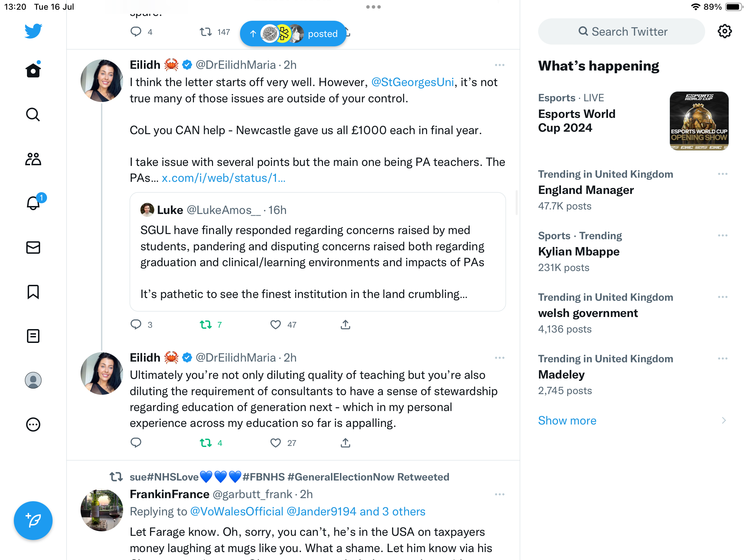
Task: Open the Twitter bird home logo
Action: (x=33, y=31)
